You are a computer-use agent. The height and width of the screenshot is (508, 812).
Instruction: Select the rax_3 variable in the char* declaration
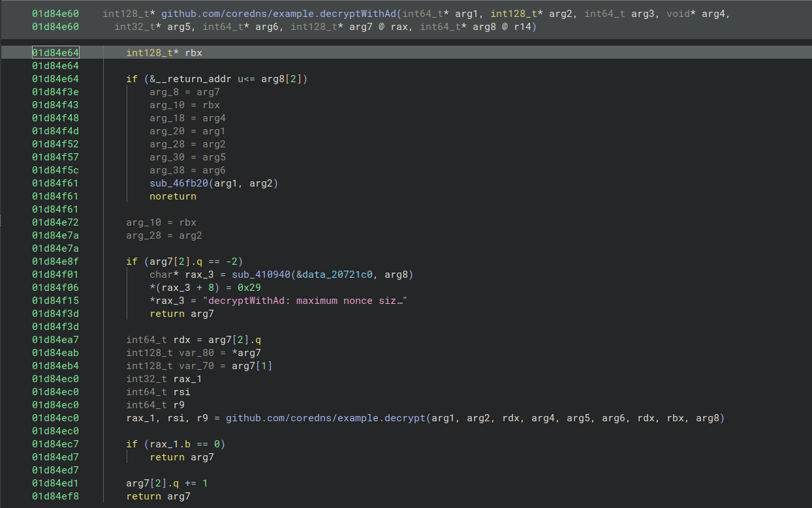point(196,275)
